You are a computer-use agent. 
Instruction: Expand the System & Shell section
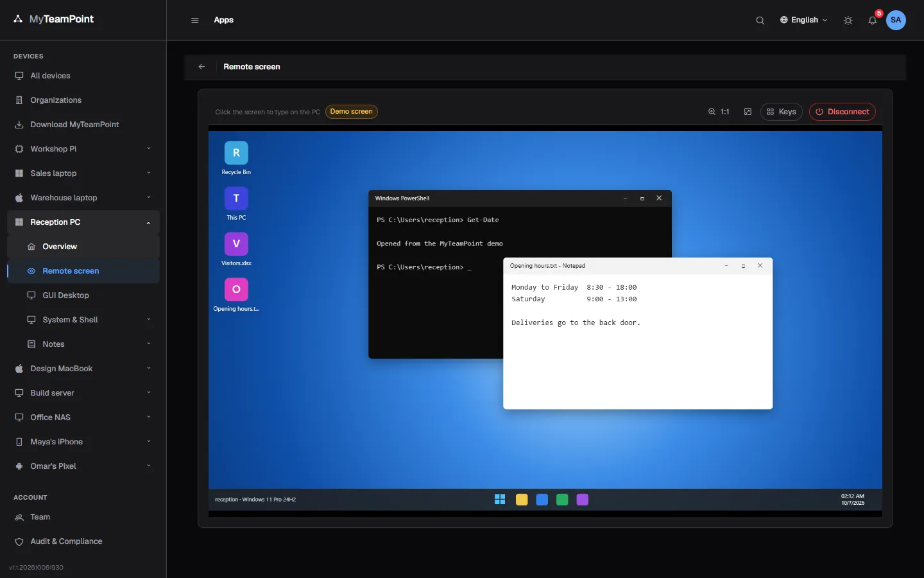(x=83, y=320)
